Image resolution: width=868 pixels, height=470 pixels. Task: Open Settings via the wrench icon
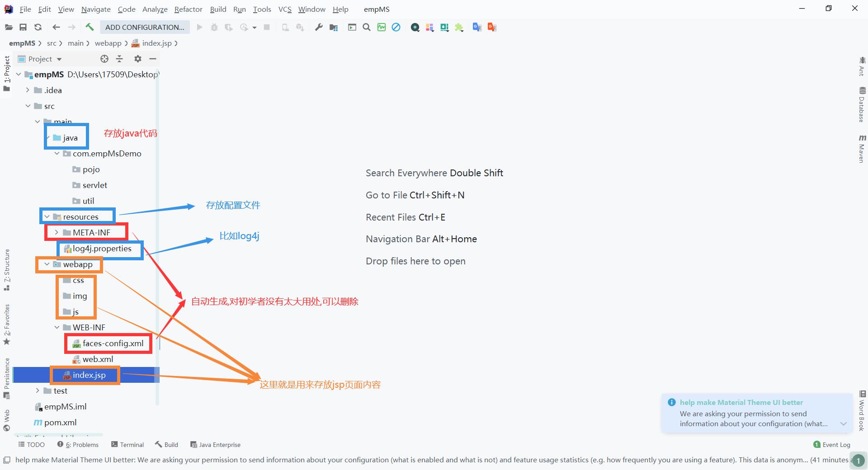coord(319,27)
